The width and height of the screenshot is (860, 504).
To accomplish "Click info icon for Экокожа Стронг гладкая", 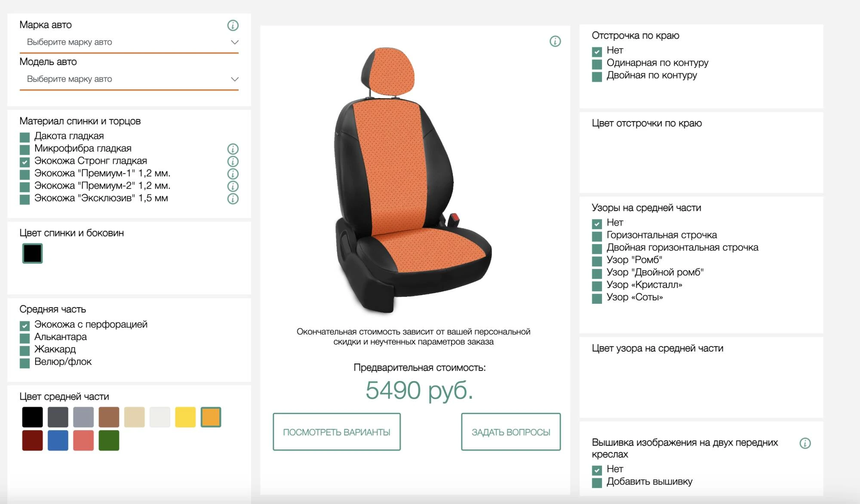I will pyautogui.click(x=233, y=162).
